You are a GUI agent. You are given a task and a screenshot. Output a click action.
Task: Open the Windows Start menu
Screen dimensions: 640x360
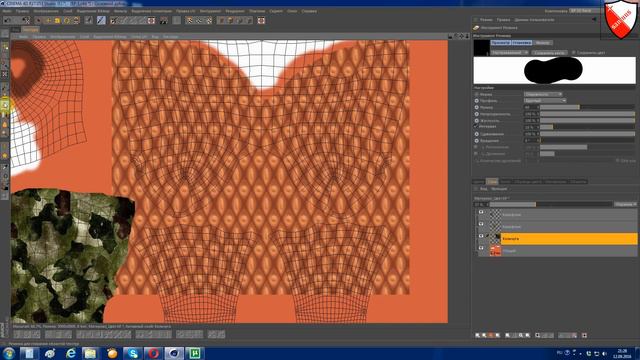click(9, 353)
